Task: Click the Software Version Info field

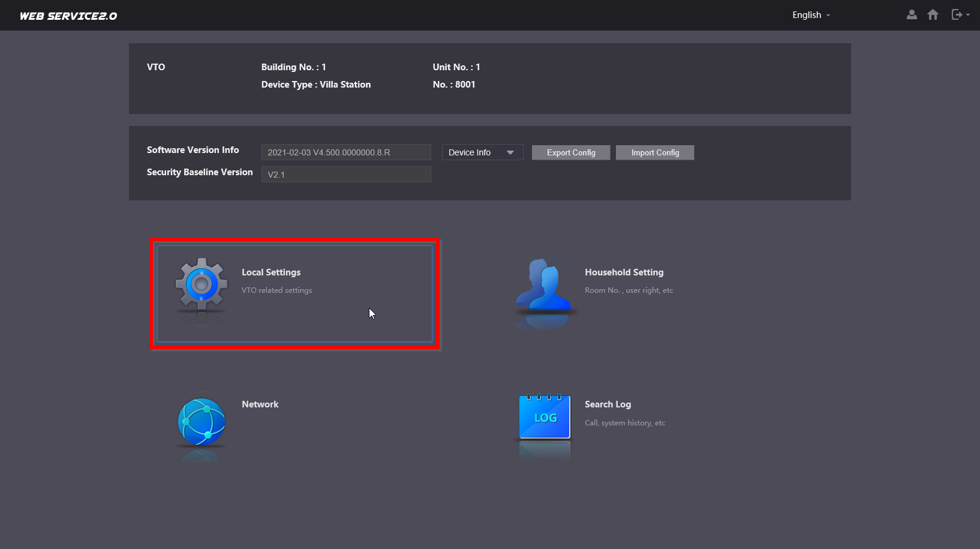Action: pyautogui.click(x=346, y=152)
